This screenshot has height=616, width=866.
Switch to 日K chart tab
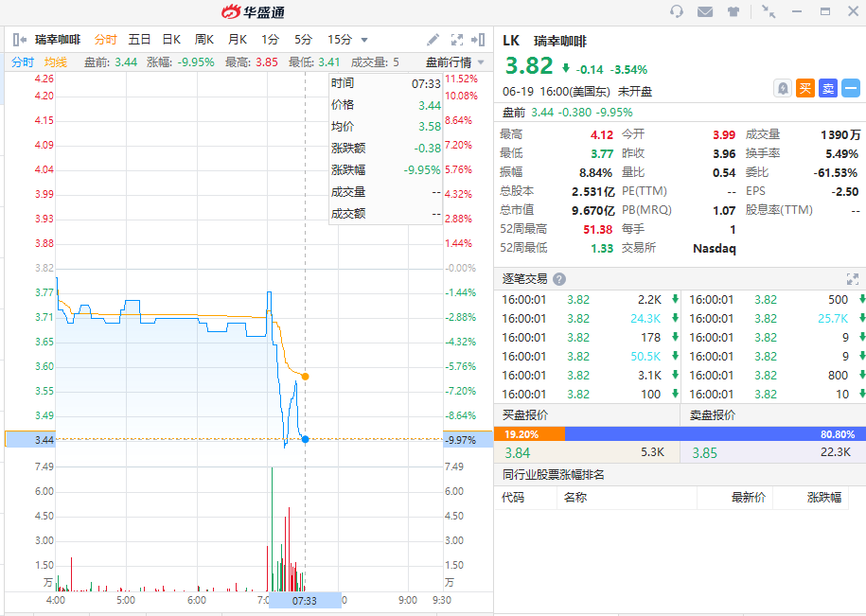click(x=171, y=40)
